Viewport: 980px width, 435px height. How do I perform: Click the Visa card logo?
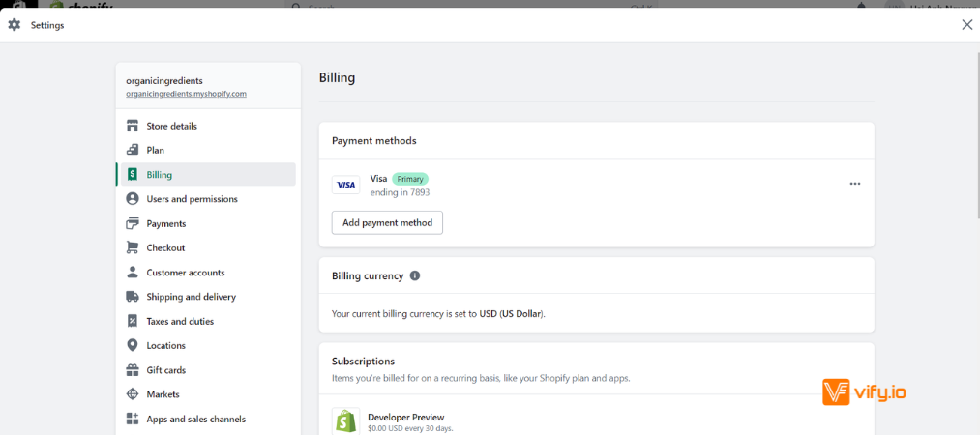345,185
